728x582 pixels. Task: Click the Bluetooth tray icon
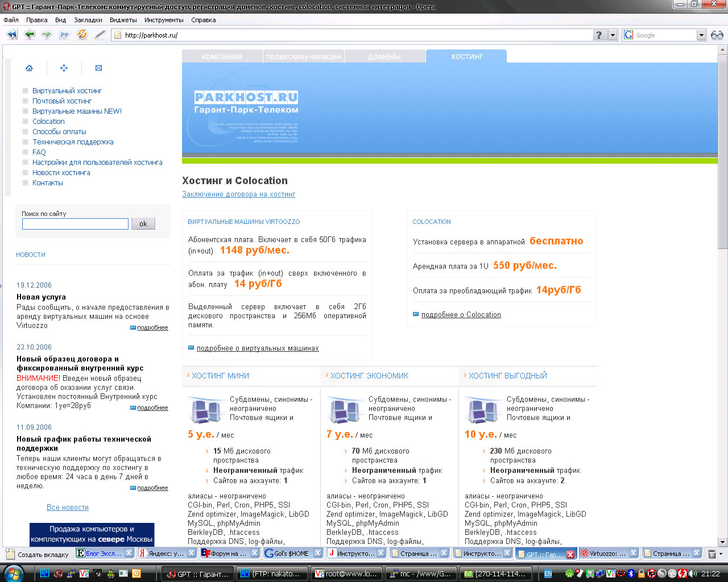[x=631, y=574]
